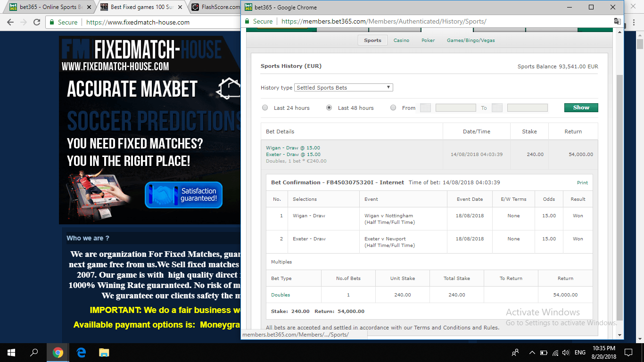Open the History type dropdown
The image size is (644, 362).
click(344, 88)
